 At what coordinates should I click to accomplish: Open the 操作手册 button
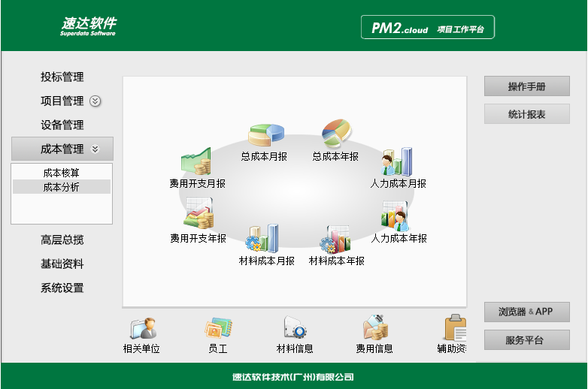click(x=527, y=86)
